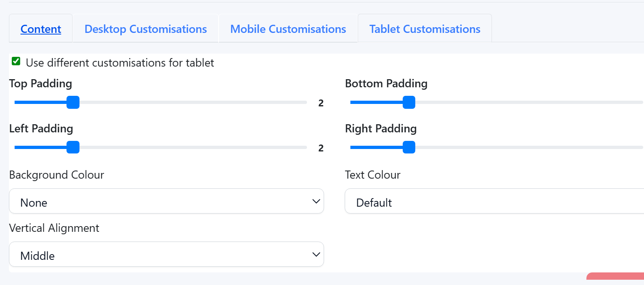Click the Top Padding slider track's unfilled area
This screenshot has height=285, width=644.
[x=195, y=102]
